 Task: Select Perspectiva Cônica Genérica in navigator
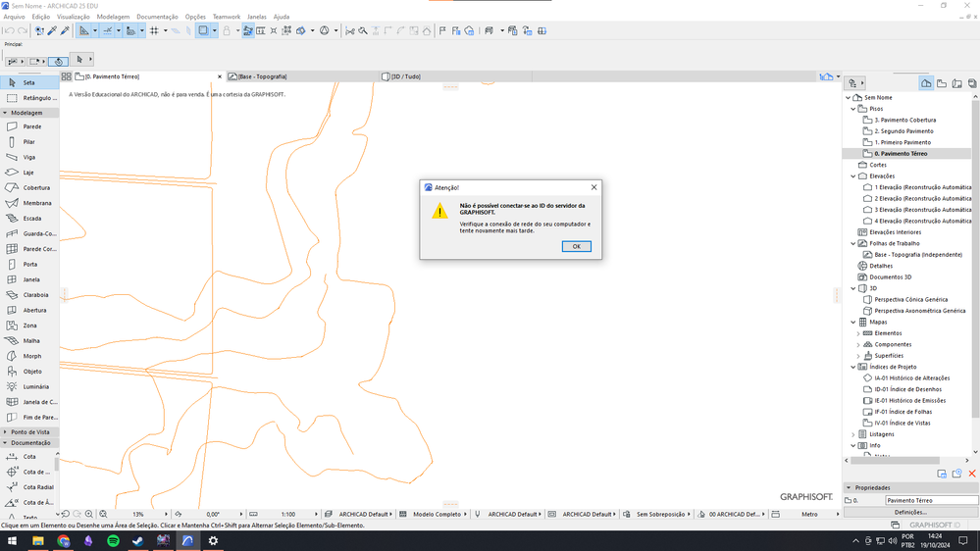click(x=910, y=299)
